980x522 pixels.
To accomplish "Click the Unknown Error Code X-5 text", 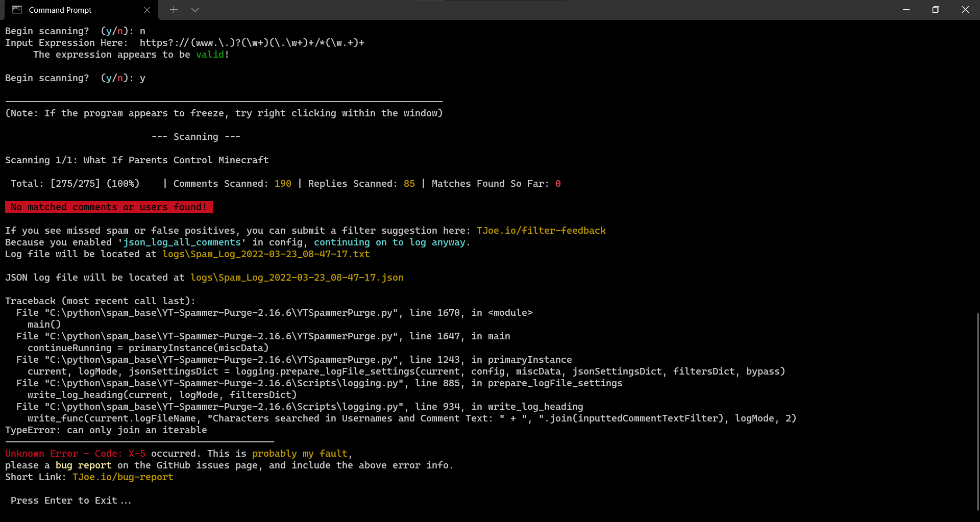I will 75,453.
